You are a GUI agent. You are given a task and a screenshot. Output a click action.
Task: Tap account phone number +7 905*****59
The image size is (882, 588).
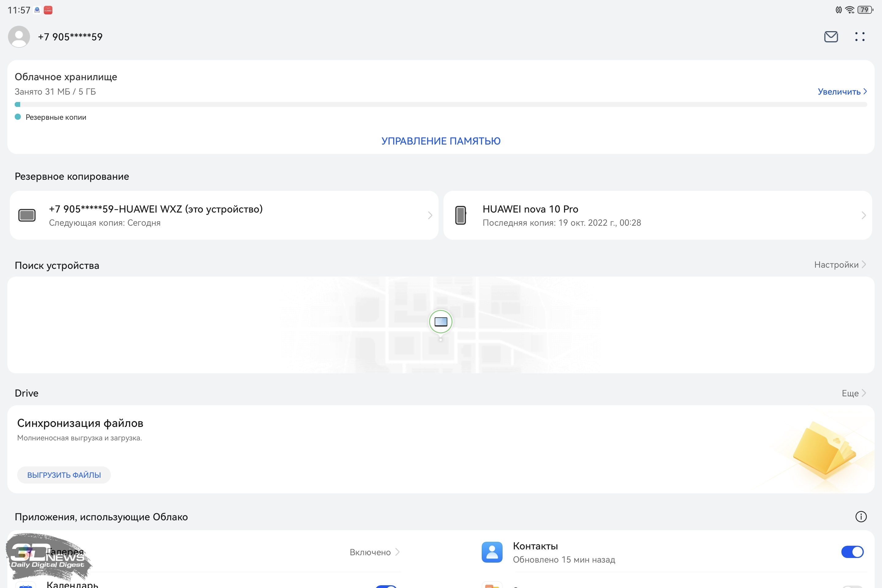point(70,37)
